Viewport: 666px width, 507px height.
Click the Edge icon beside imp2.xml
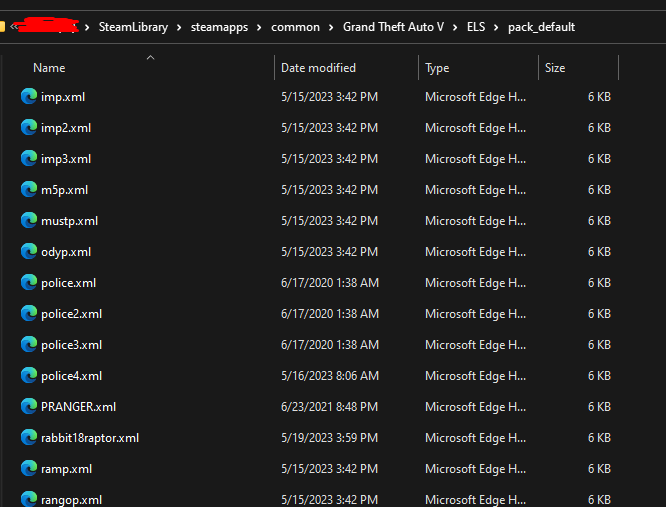coord(29,127)
